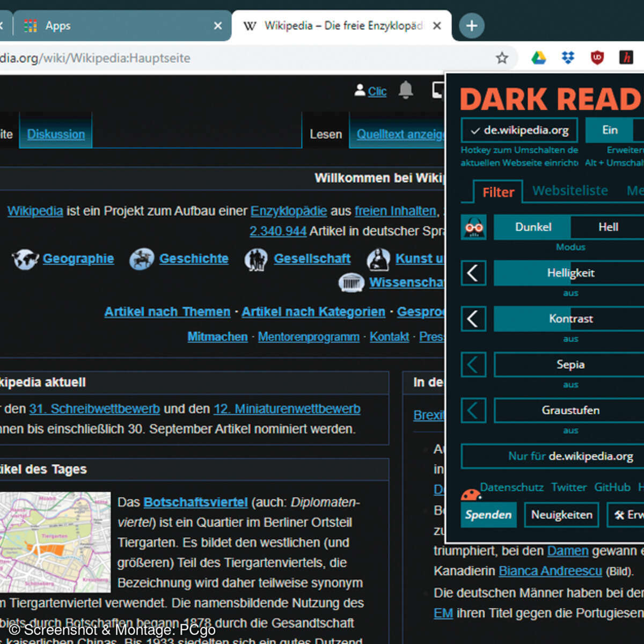Open the uBlock Origin extension icon

pyautogui.click(x=596, y=57)
